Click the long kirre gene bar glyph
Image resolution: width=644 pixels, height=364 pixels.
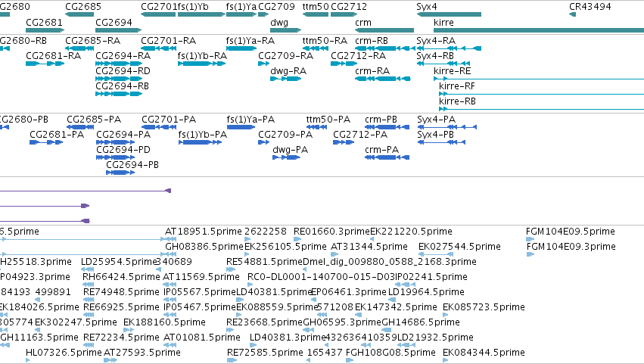coord(539,30)
